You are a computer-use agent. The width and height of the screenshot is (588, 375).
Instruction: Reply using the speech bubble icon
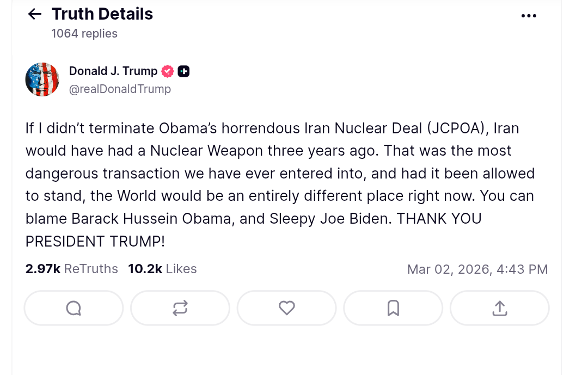click(73, 309)
